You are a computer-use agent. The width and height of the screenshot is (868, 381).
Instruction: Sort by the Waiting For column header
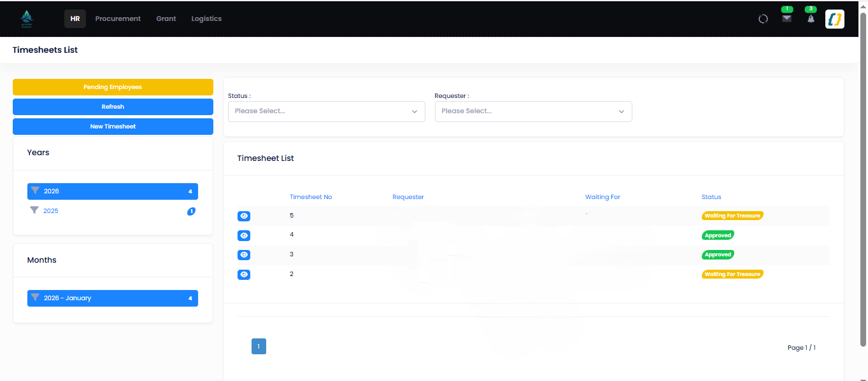(x=602, y=197)
